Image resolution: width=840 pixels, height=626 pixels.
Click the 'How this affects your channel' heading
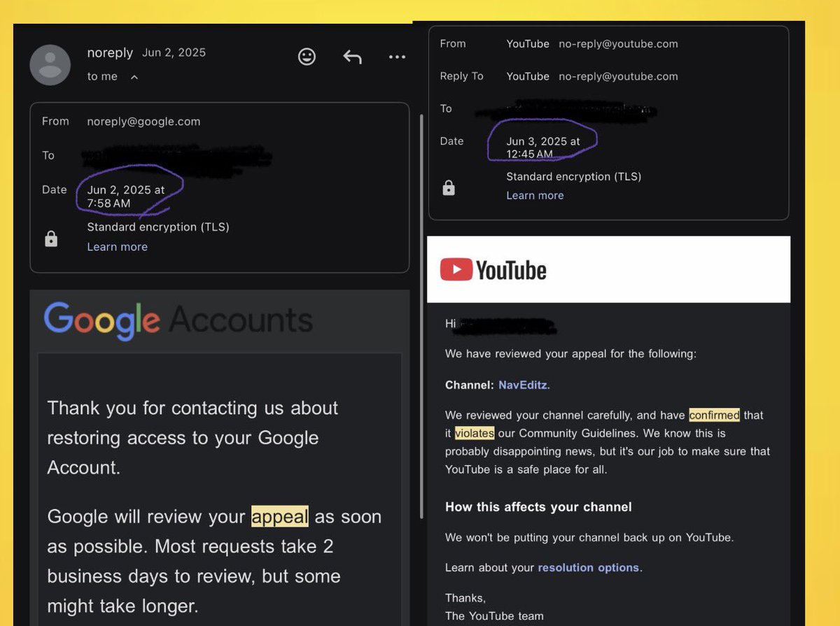538,507
